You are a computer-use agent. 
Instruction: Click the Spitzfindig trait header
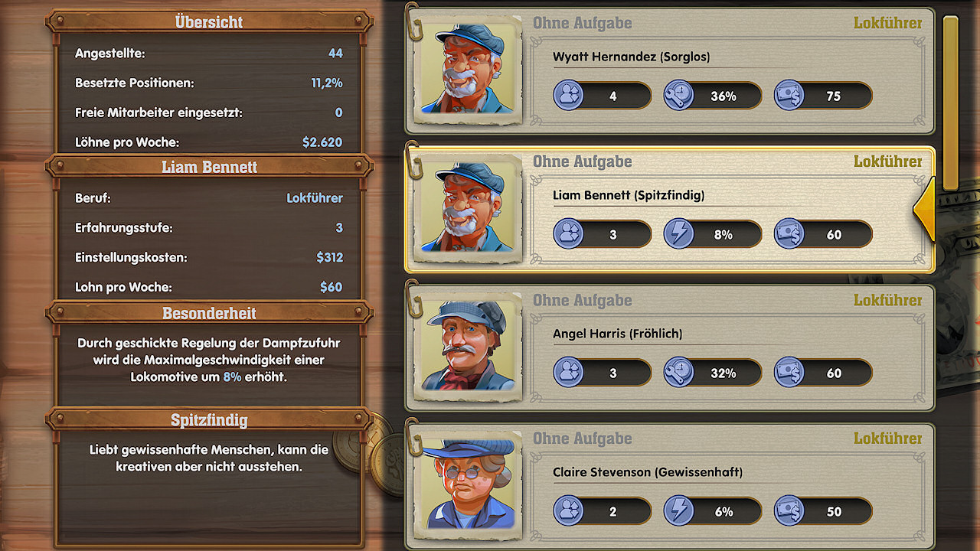(209, 419)
